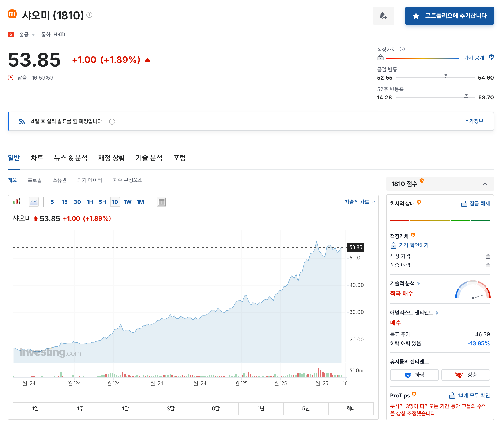Screen dimensions: 504x428
Task: Click the clock icon beside 닫음
Action: (x=10, y=78)
